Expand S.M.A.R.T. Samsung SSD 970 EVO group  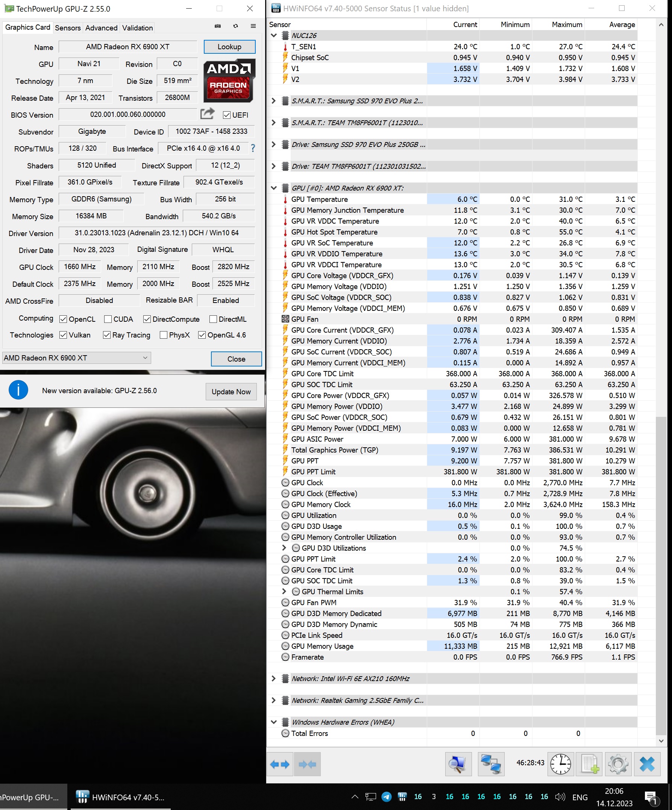[x=274, y=101]
